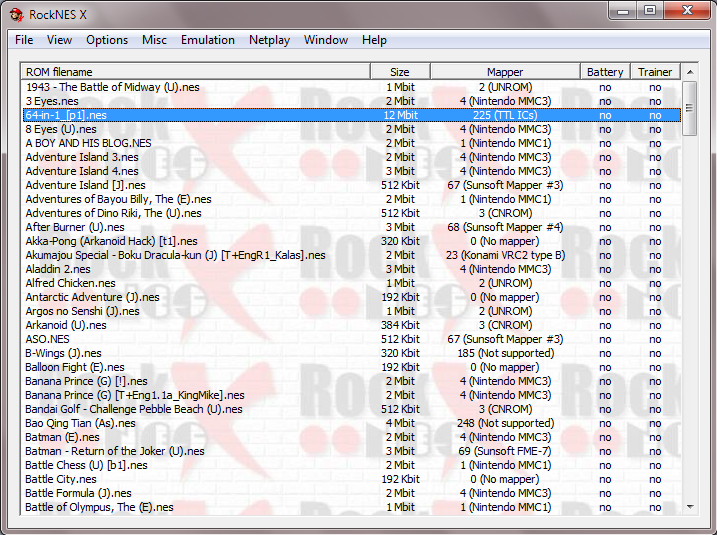Click the 4 Mbit size cell

pos(400,423)
